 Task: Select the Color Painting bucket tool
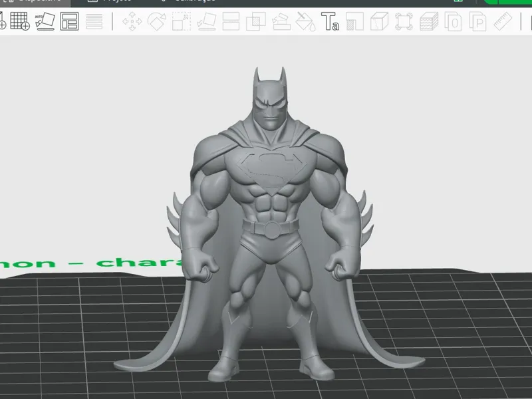[305, 21]
